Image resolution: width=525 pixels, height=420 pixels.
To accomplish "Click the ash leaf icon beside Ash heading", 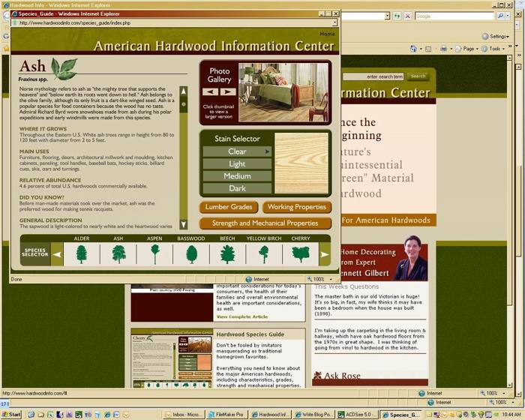I will click(63, 69).
